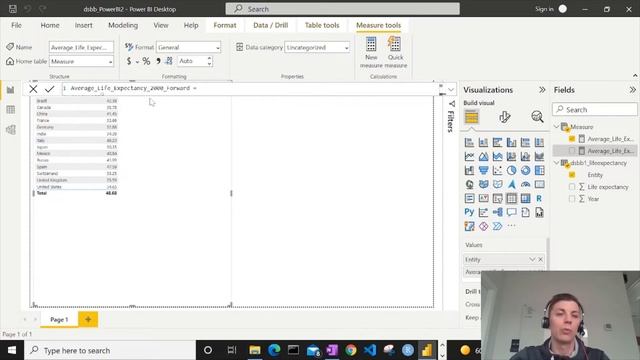640x360 pixels.
Task: Collapse the Measure table tree
Action: 556,127
